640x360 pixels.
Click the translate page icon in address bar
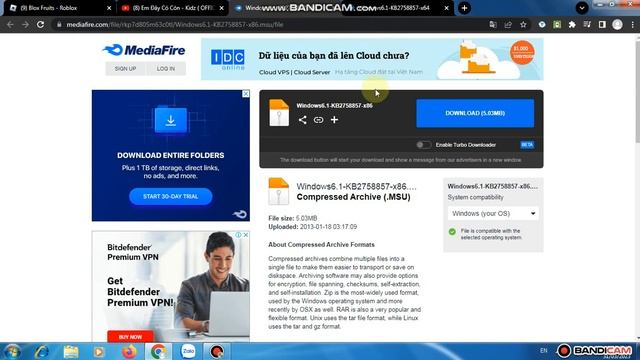point(493,24)
